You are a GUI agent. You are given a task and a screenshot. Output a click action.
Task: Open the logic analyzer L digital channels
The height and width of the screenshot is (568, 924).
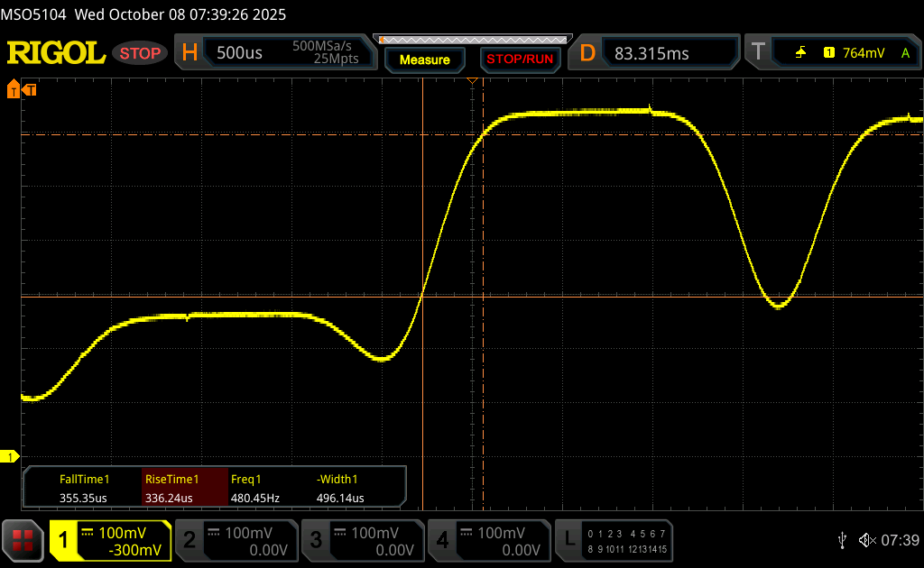[x=615, y=540]
